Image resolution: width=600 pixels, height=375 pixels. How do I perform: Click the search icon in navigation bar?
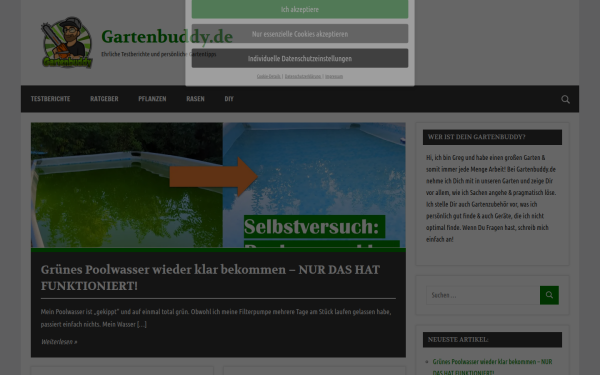tap(565, 99)
